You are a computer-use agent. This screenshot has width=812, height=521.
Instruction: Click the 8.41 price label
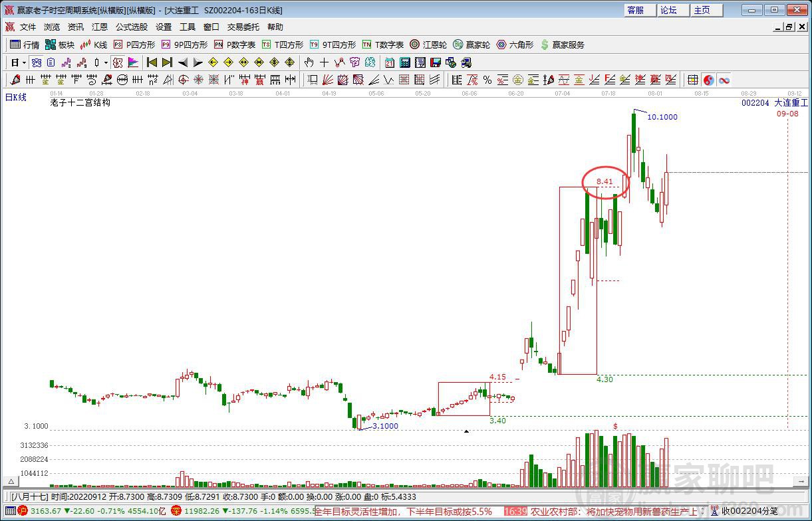605,181
